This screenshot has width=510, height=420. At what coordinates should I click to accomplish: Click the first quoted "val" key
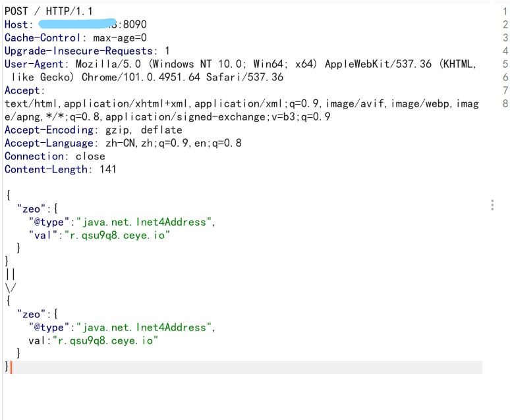[43, 236]
